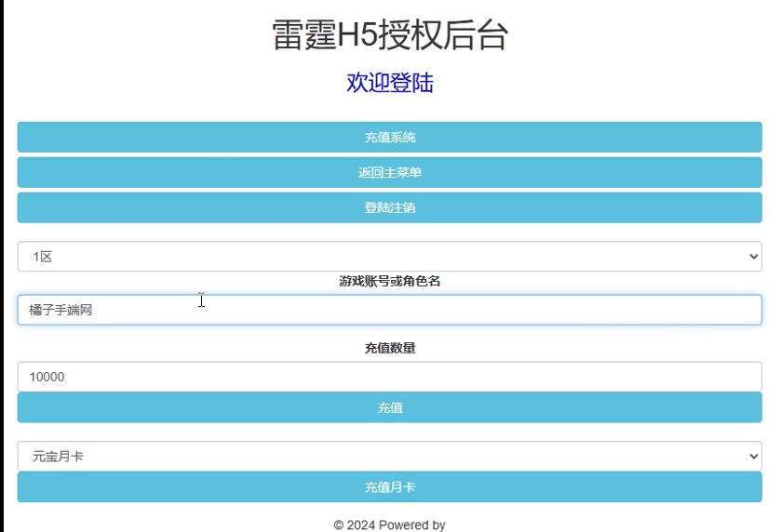Log out with the 登陆注销 button
The height and width of the screenshot is (532, 781).
point(389,207)
